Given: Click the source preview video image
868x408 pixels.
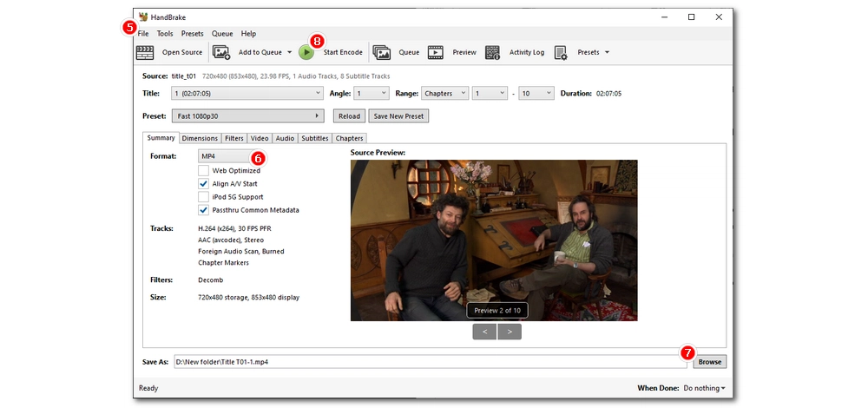Looking at the screenshot, I should [x=494, y=240].
